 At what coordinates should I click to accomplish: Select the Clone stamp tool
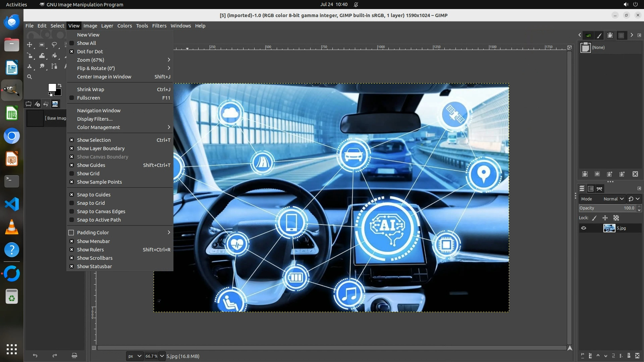[30, 66]
